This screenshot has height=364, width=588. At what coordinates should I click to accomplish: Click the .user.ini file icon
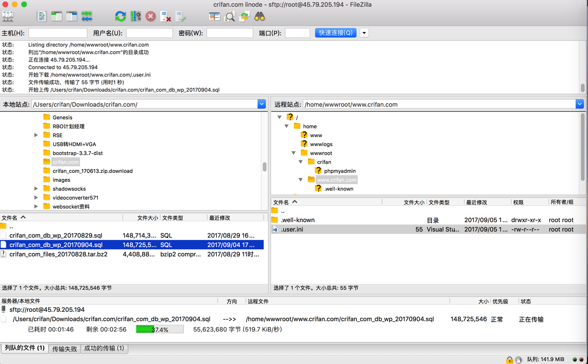275,229
